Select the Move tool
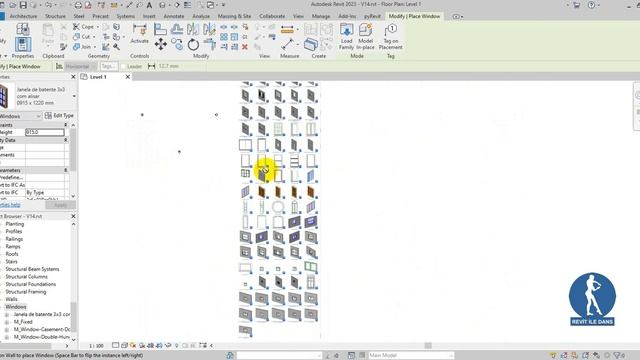The width and height of the screenshot is (640, 360). [x=160, y=44]
